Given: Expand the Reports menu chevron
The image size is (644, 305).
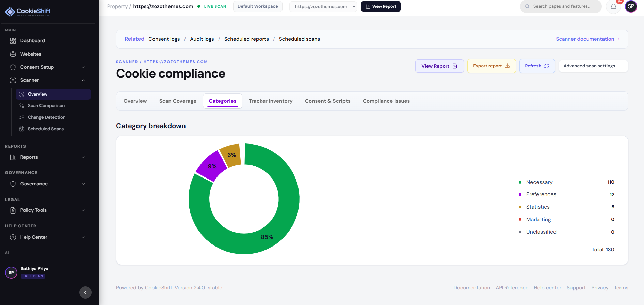Looking at the screenshot, I should point(83,157).
